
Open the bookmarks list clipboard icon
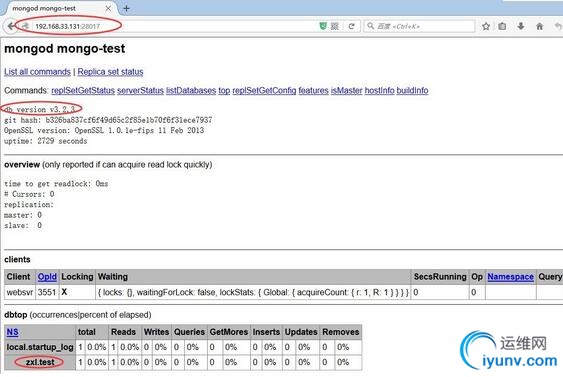(x=502, y=26)
